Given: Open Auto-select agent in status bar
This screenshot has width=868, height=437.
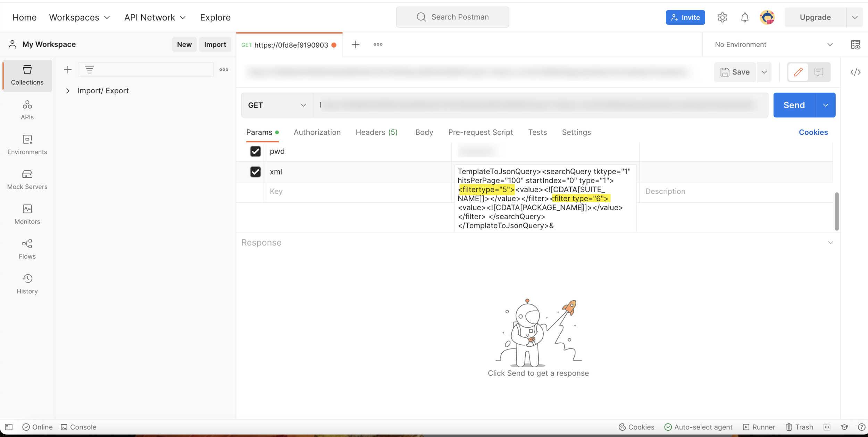Looking at the screenshot, I should tap(698, 427).
